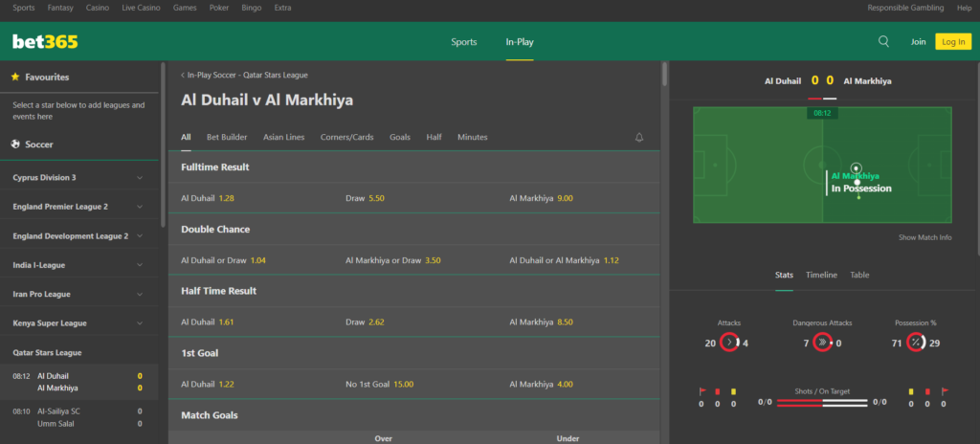Viewport: 980px width, 444px height.
Task: Open Responsible Gambling link
Action: point(905,8)
